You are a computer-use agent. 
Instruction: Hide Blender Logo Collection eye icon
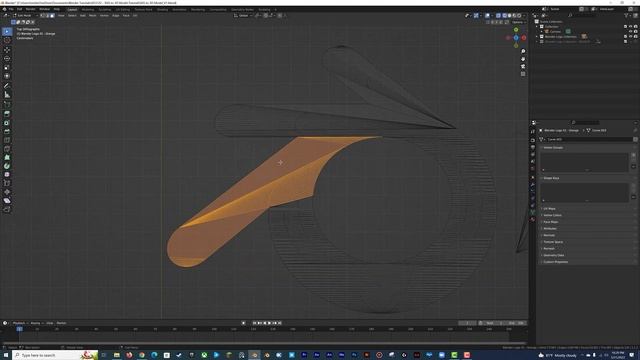point(630,36)
